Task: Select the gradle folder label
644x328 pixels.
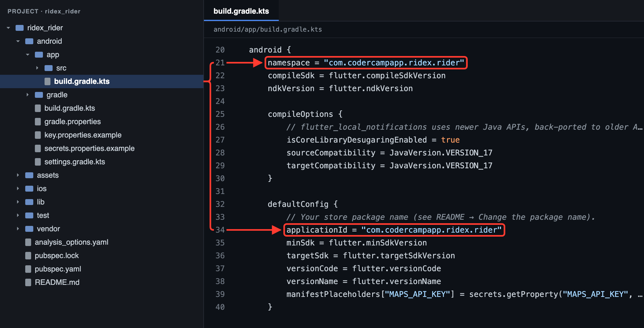Action: 57,95
